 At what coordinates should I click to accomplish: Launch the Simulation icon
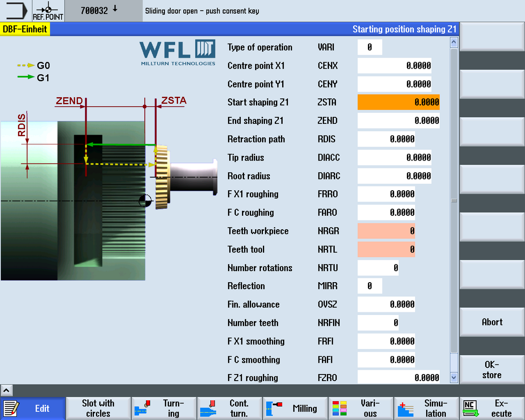426,408
